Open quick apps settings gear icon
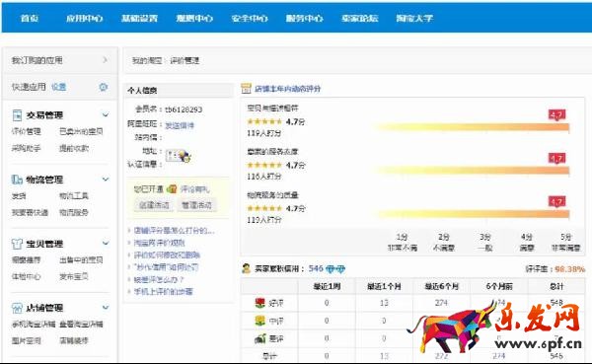 [103, 87]
